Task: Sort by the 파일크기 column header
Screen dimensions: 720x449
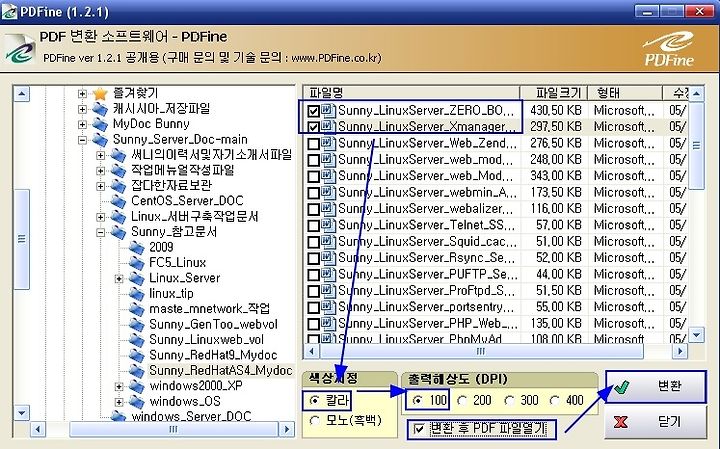Action: coord(553,93)
